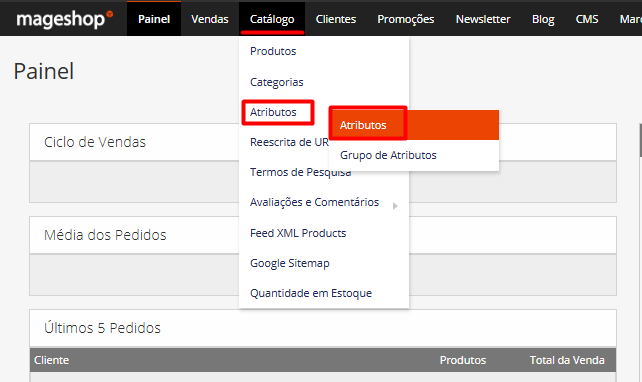
Task: Open the Painel menu tab
Action: coord(154,19)
